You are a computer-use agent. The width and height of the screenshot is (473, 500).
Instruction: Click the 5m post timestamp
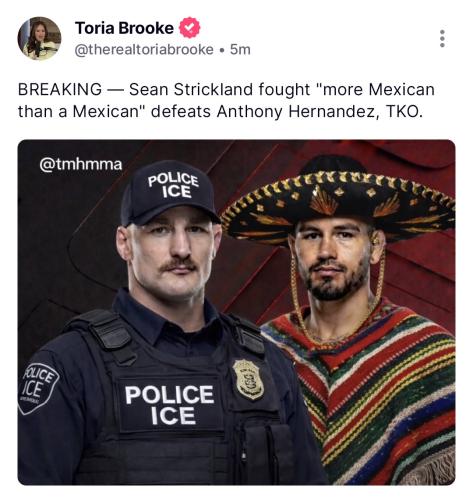point(240,50)
